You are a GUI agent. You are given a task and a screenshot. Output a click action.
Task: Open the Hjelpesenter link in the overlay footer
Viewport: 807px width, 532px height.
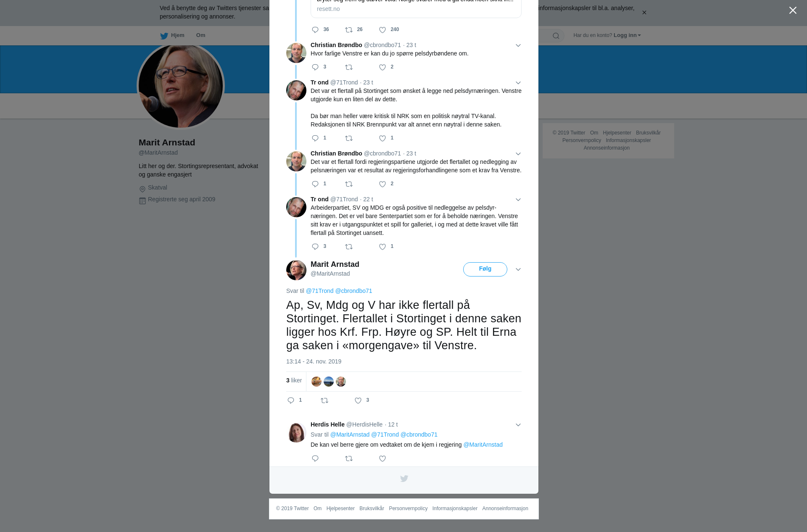point(340,508)
